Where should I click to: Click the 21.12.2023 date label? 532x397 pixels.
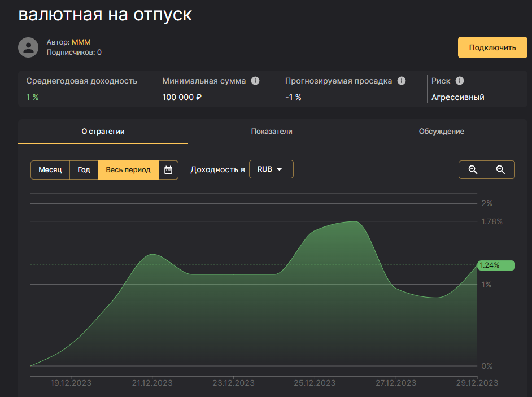152,383
